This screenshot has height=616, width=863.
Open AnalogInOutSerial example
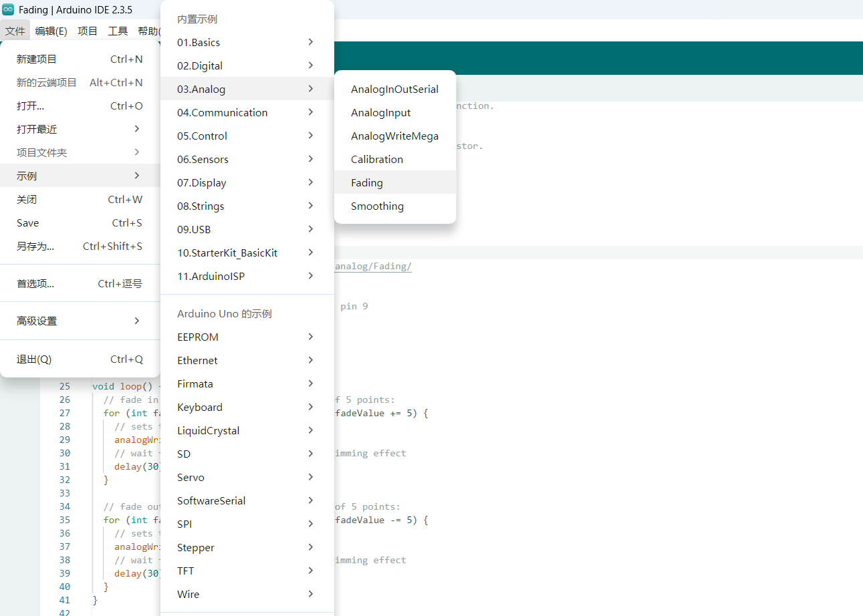pos(395,89)
